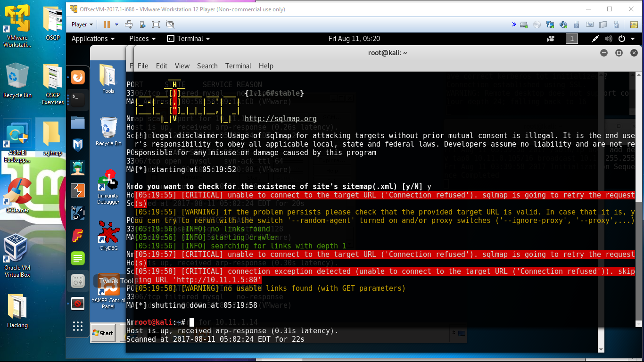Launch the Terminal icon in Kali dock
Viewport: 644px width, 362px height.
(x=78, y=99)
